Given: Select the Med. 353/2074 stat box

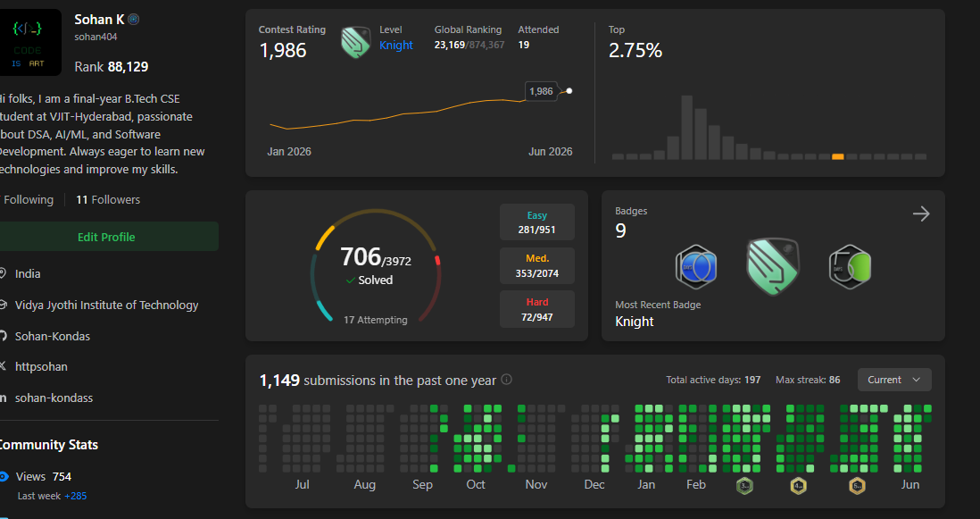Looking at the screenshot, I should tap(537, 266).
